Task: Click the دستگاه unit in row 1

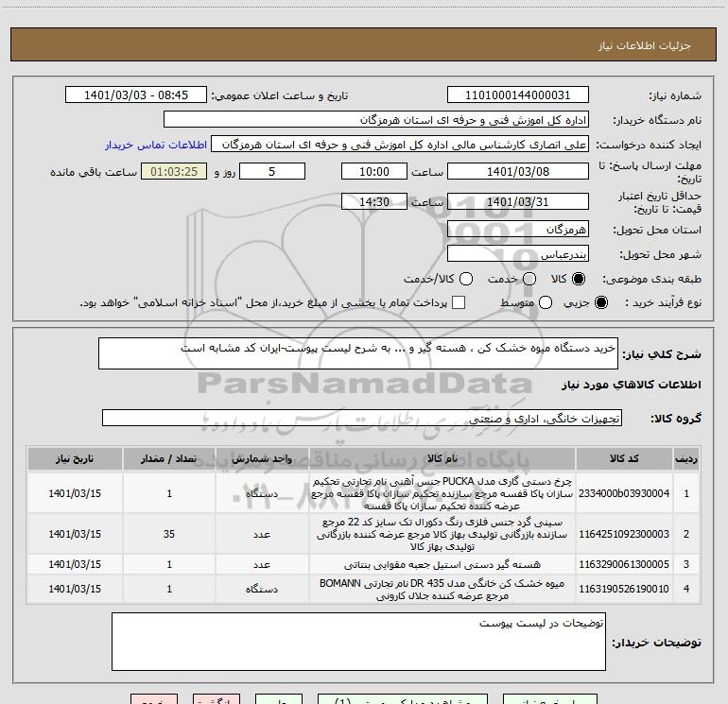Action: pos(262,493)
